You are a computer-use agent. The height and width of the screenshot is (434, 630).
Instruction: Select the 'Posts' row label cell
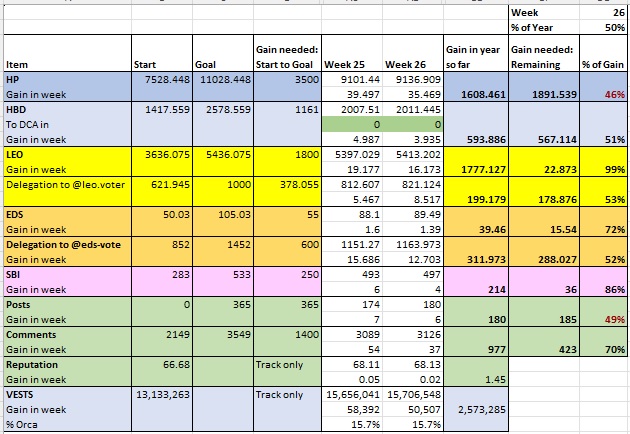pyautogui.click(x=68, y=305)
